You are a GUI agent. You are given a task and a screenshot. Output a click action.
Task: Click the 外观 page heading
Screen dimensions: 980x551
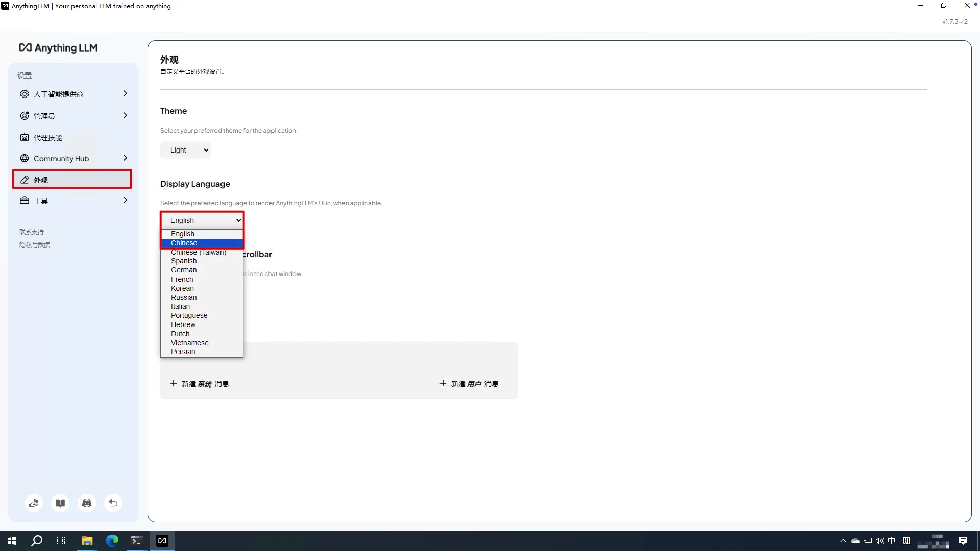169,60
